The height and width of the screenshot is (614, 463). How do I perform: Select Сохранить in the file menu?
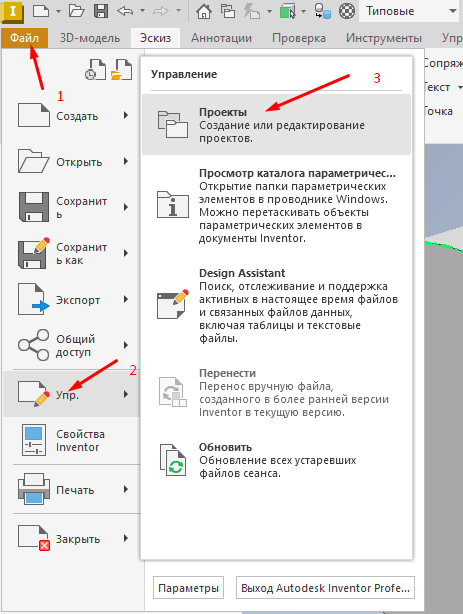pos(71,207)
